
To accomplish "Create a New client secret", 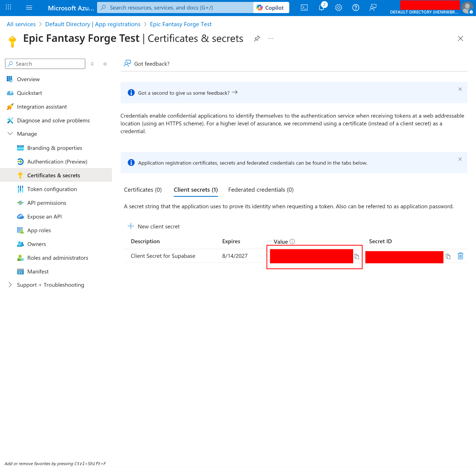I will [153, 226].
